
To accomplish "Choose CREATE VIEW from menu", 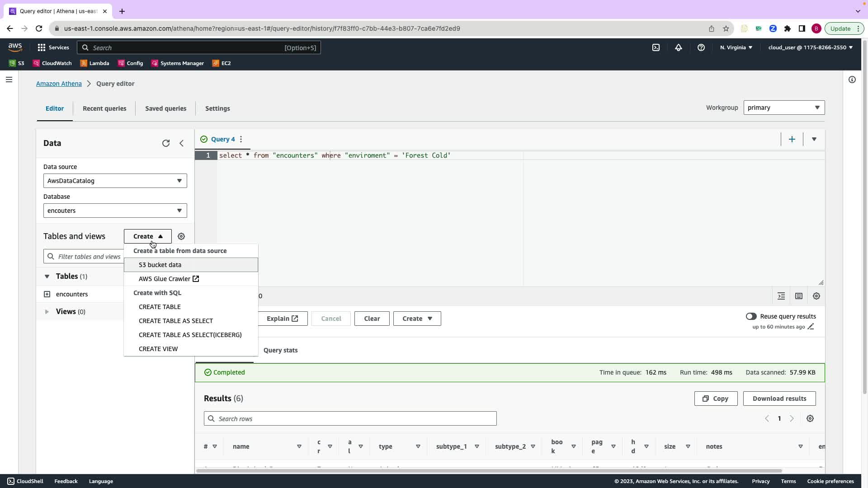I will pyautogui.click(x=158, y=349).
